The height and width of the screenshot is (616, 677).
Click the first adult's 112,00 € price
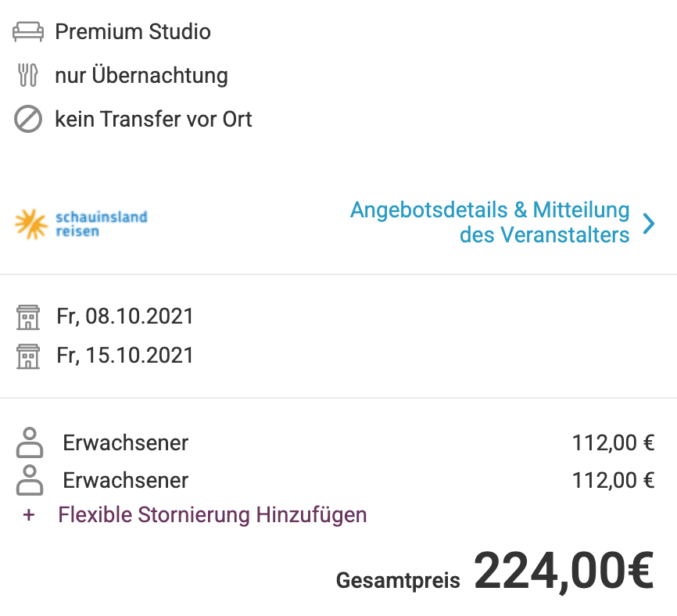pyautogui.click(x=613, y=443)
